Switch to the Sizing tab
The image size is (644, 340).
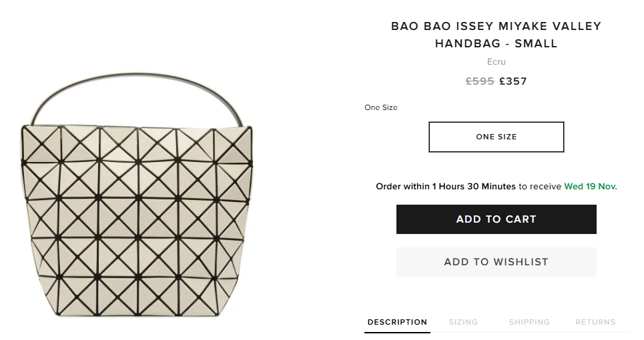point(463,322)
